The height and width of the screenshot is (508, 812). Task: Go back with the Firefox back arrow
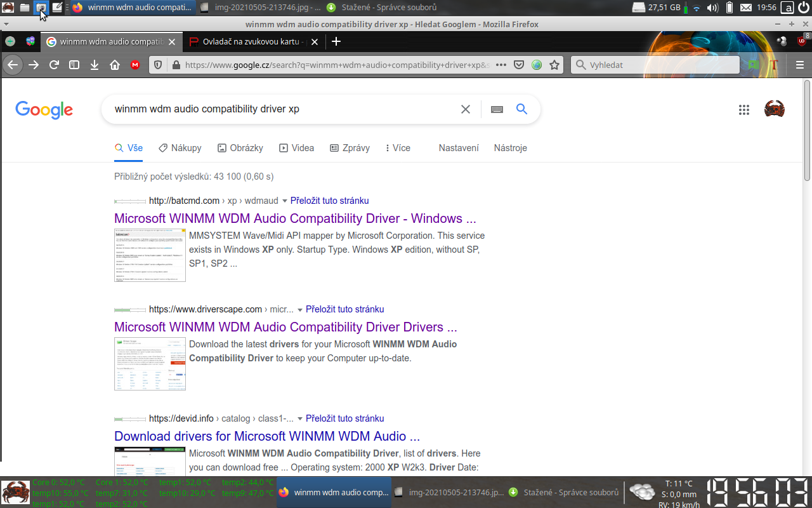click(x=13, y=65)
